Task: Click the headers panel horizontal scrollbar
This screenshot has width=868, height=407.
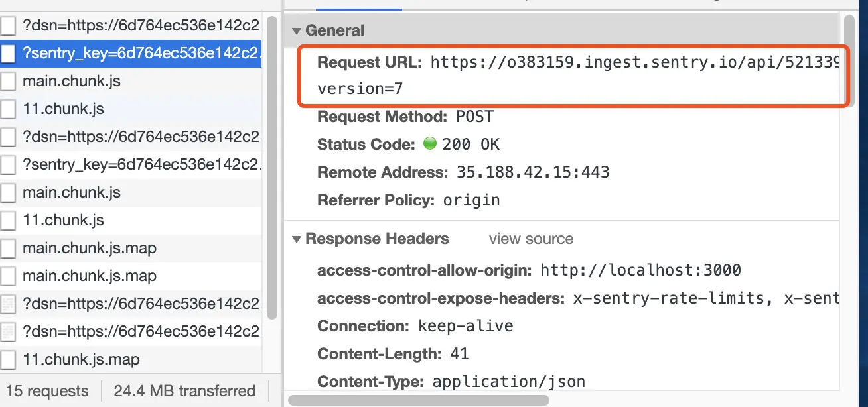Action: (417, 400)
